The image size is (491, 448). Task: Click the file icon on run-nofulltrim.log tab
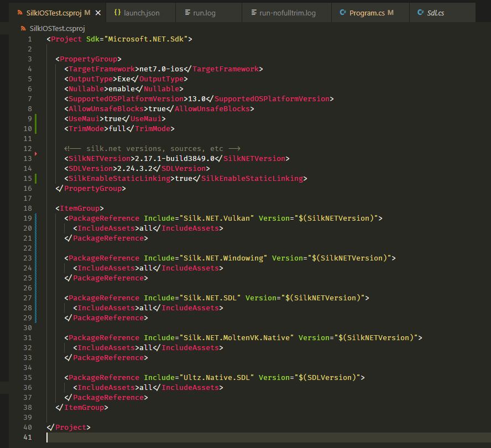point(253,12)
